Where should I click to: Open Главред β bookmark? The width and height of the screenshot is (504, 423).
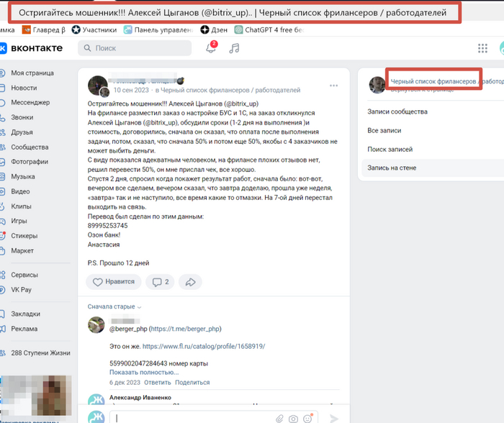(x=44, y=30)
